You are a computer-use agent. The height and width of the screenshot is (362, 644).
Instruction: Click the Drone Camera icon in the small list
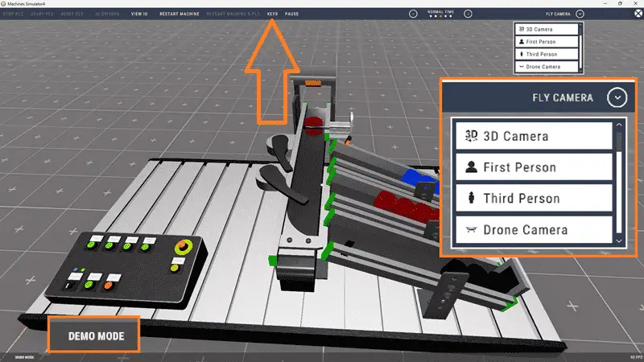click(522, 67)
